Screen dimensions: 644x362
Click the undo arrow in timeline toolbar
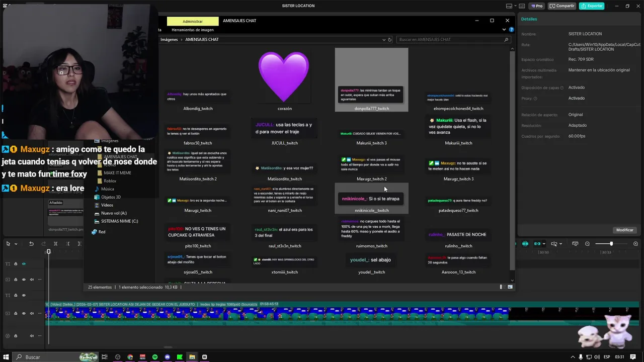(x=31, y=244)
